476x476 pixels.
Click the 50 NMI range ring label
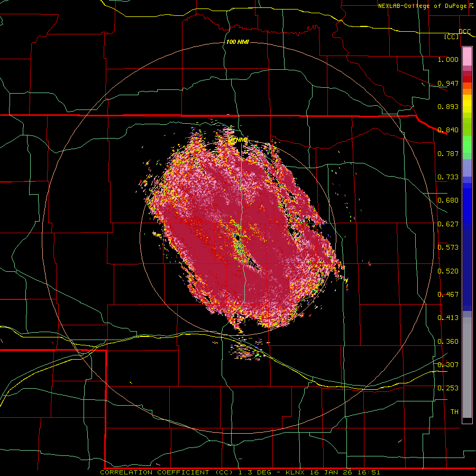[237, 140]
